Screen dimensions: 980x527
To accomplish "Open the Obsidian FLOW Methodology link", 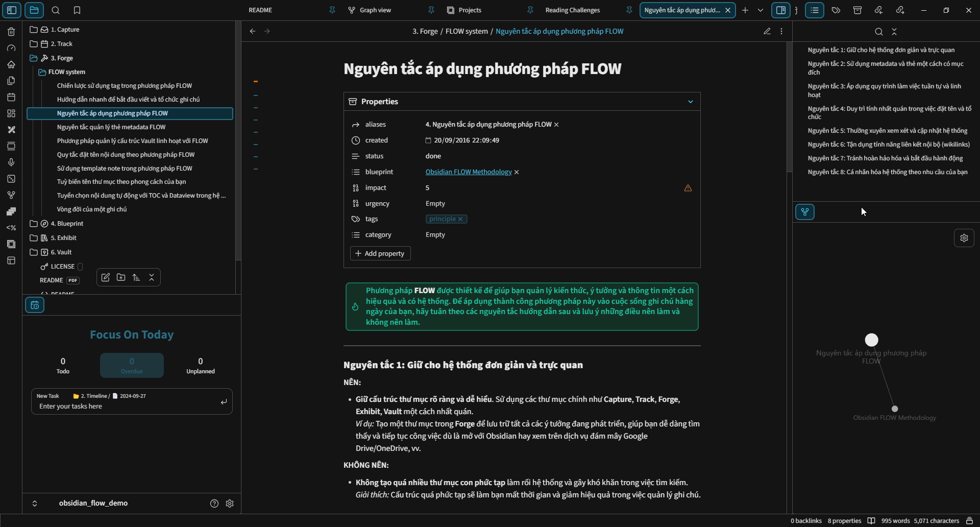I will (x=468, y=172).
